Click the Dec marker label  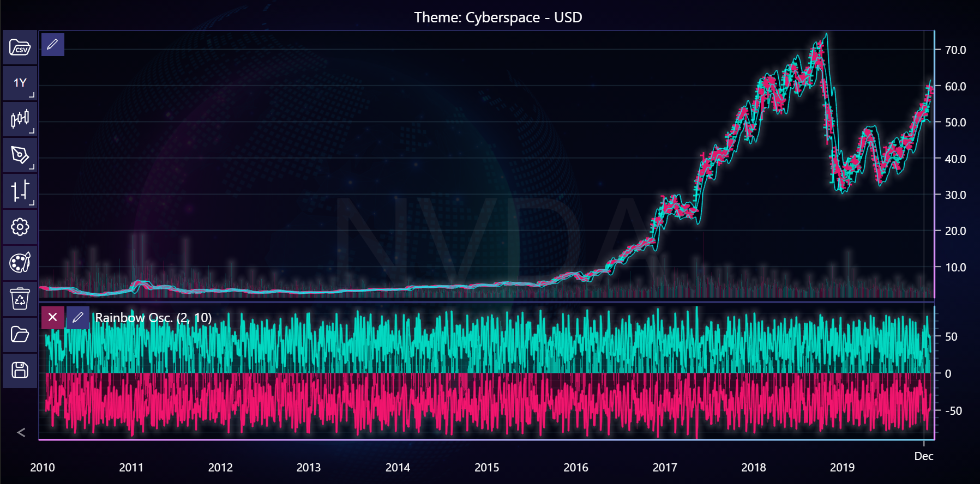pyautogui.click(x=924, y=456)
